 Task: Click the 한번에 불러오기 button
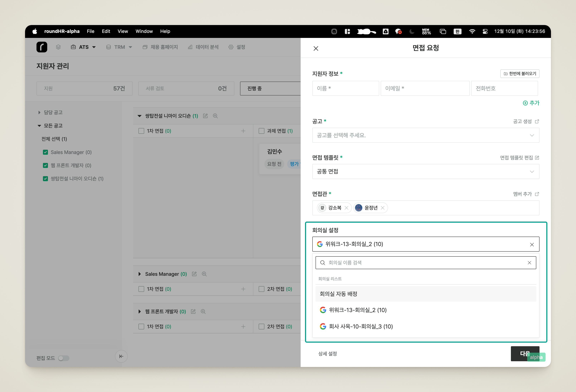tap(520, 74)
